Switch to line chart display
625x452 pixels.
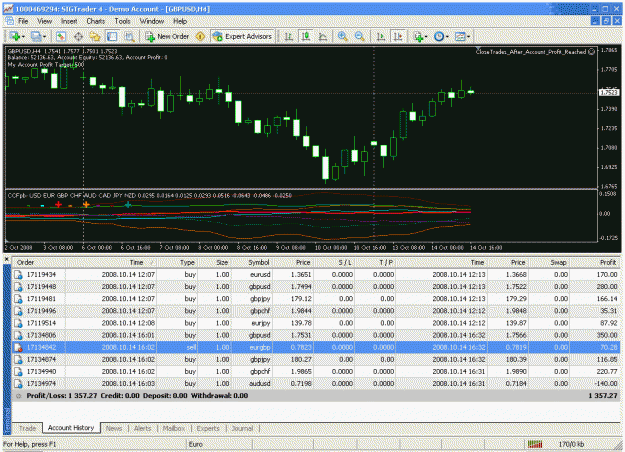pyautogui.click(x=323, y=37)
